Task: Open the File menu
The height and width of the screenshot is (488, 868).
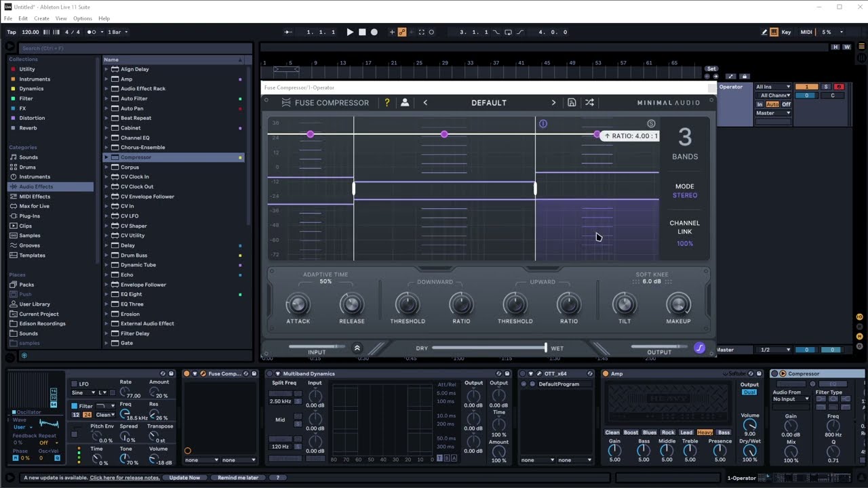Action: click(8, 18)
